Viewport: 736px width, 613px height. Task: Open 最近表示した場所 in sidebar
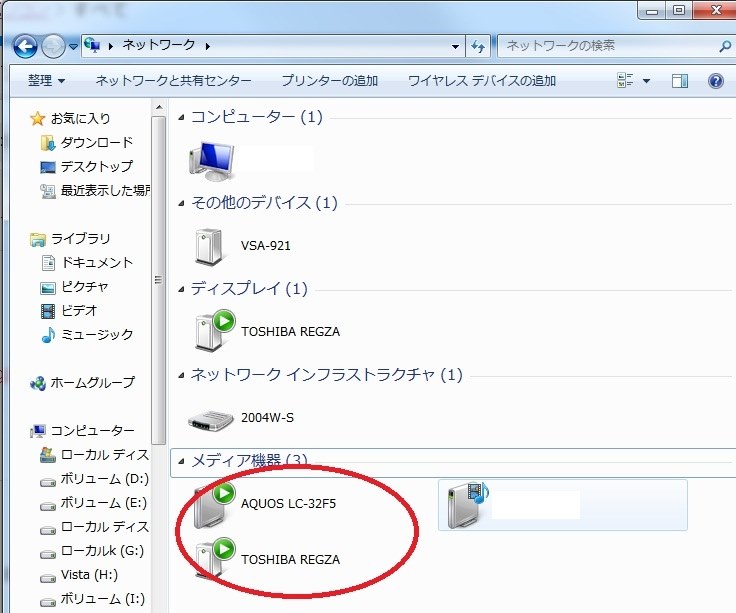pyautogui.click(x=95, y=190)
